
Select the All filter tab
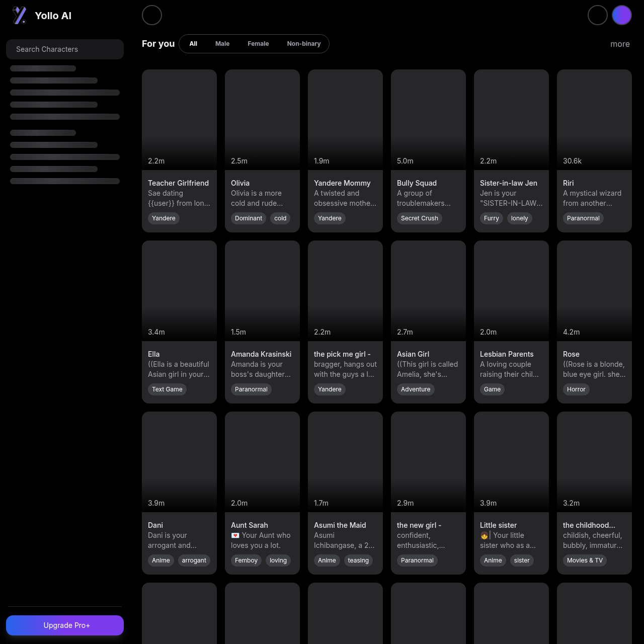193,44
